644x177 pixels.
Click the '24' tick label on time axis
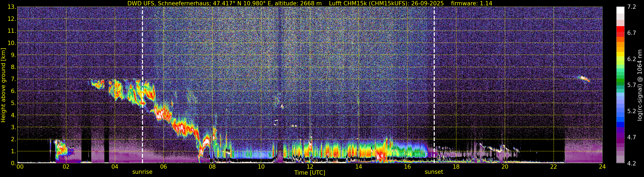tap(602, 167)
